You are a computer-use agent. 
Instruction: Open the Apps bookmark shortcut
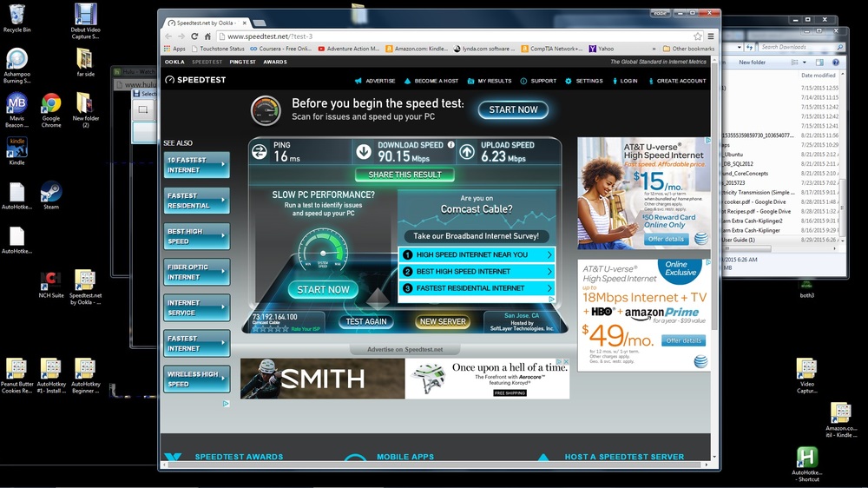175,49
